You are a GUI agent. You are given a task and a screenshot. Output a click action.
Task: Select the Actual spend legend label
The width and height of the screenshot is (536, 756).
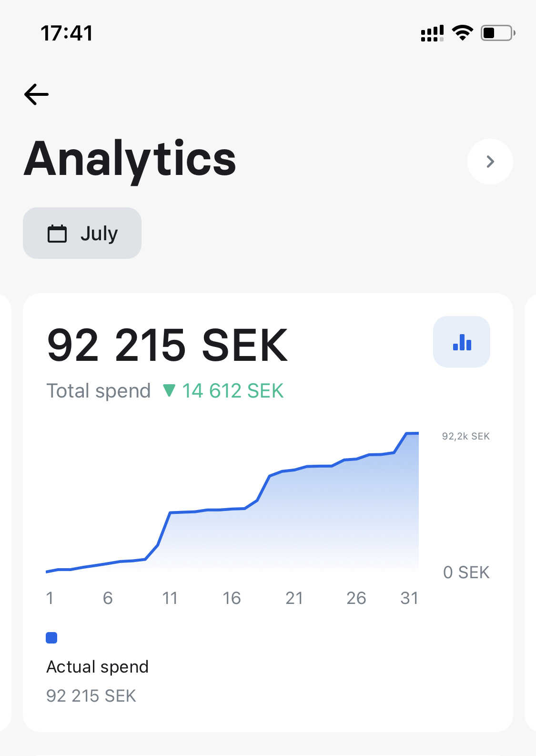click(x=98, y=666)
